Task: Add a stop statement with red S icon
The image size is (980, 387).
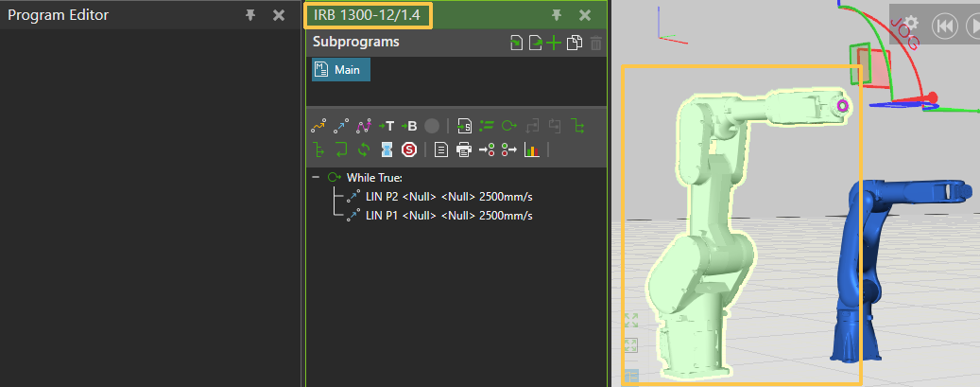Action: coord(408,150)
